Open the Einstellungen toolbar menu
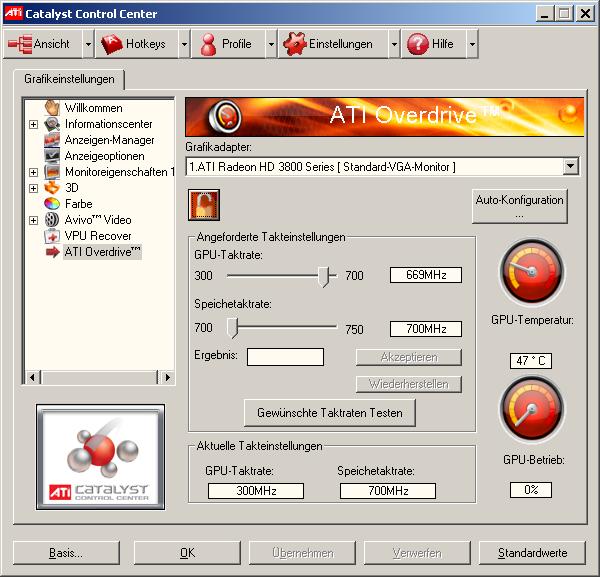Image resolution: width=600 pixels, height=577 pixels. click(x=333, y=44)
